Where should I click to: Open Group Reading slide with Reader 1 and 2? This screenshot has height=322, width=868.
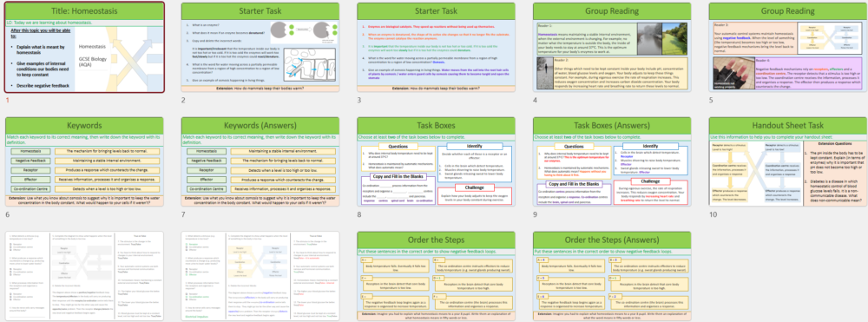[612, 47]
